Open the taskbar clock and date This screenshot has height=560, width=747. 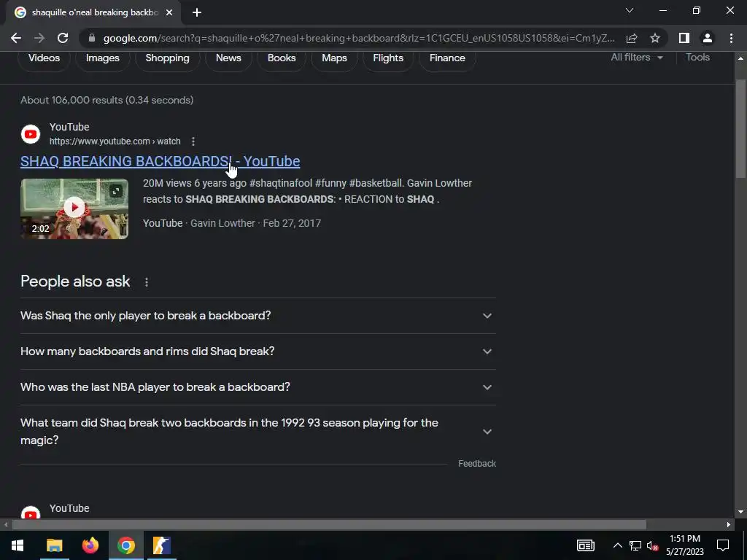684,545
